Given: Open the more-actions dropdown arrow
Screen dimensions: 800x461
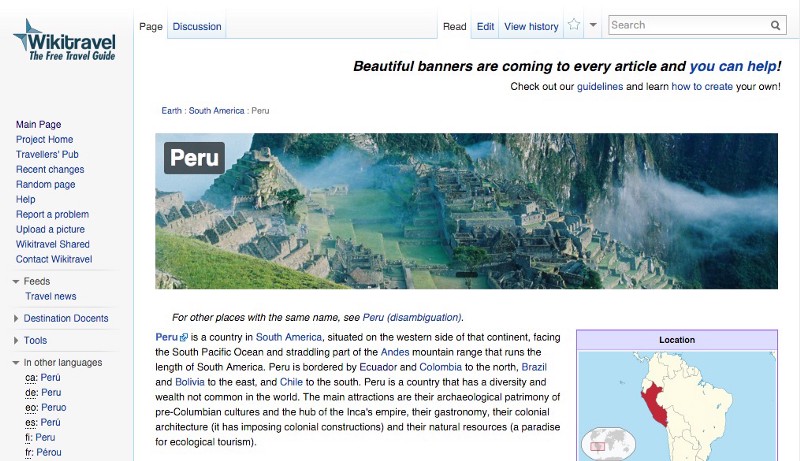Looking at the screenshot, I should click(593, 26).
